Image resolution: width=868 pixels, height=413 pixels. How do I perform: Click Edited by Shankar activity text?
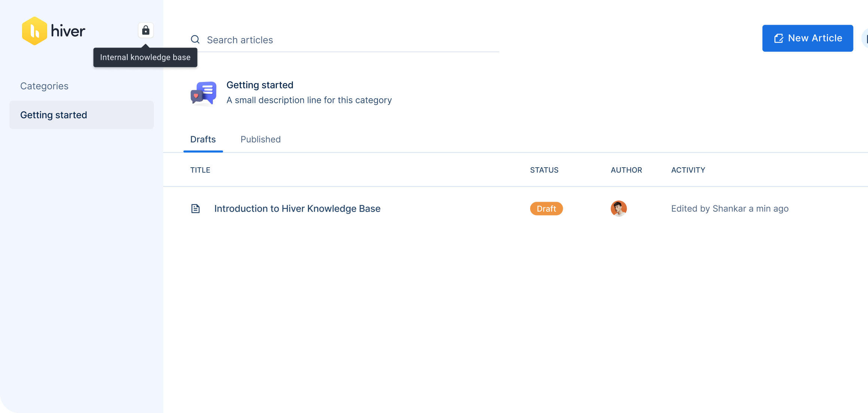click(x=730, y=208)
